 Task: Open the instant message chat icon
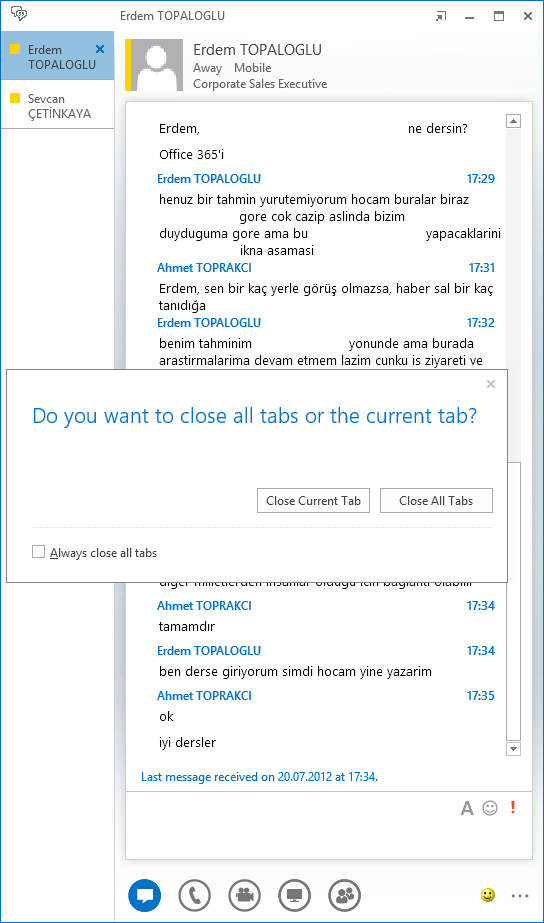click(x=144, y=895)
